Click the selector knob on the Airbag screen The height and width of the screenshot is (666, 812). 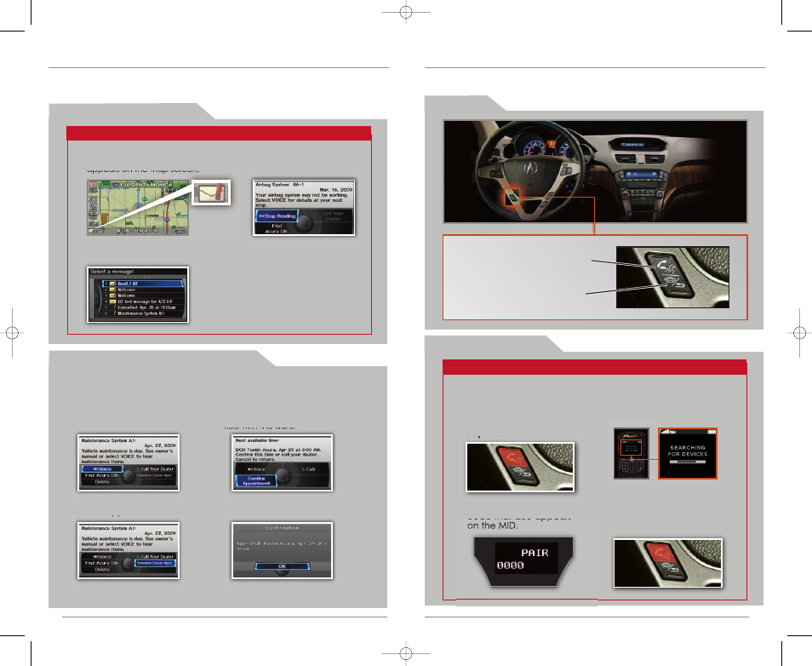tap(304, 222)
